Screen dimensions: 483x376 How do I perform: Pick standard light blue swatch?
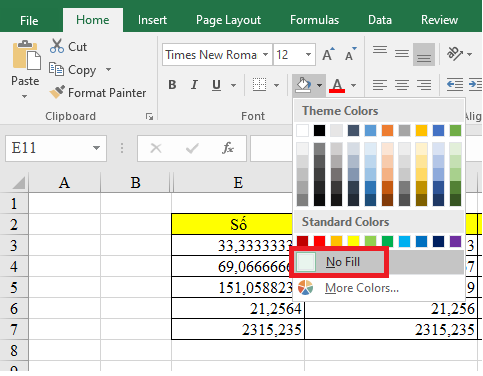pos(404,241)
